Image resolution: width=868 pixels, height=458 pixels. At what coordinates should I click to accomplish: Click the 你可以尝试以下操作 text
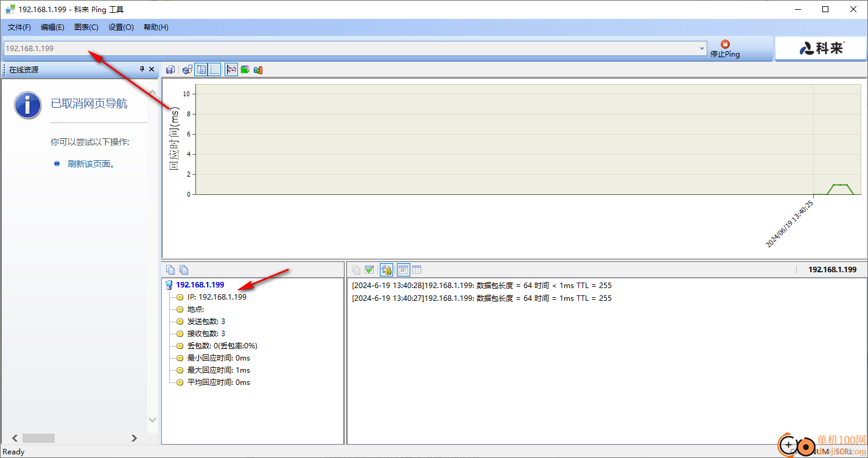click(x=90, y=143)
